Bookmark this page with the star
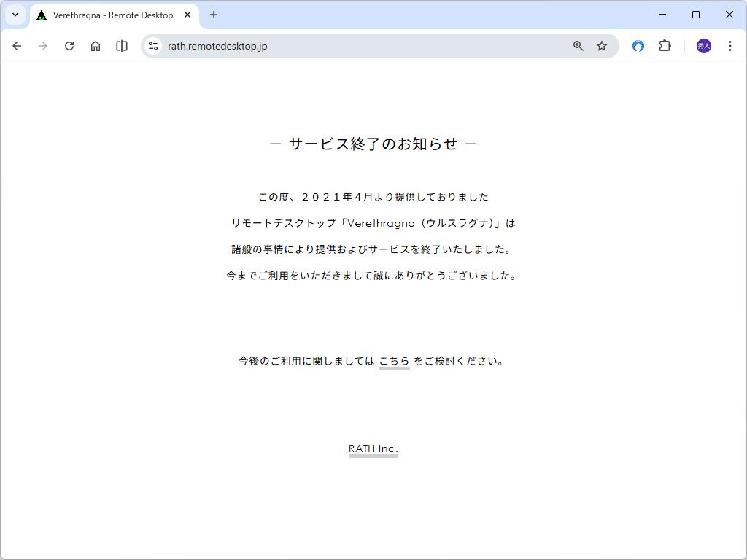The height and width of the screenshot is (560, 747). (602, 46)
